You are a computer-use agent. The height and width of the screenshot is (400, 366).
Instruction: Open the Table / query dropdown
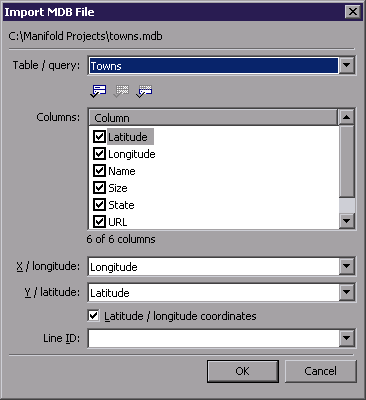click(x=347, y=65)
